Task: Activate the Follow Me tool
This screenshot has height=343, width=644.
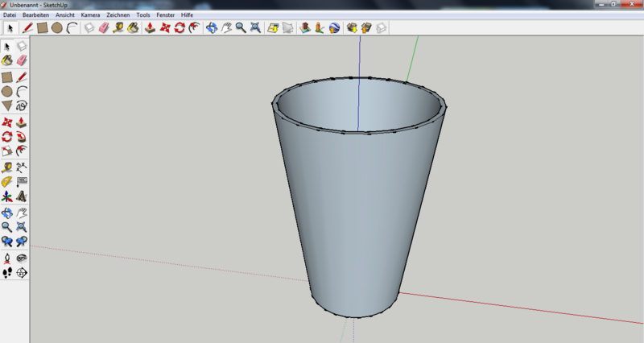Action: (22, 136)
